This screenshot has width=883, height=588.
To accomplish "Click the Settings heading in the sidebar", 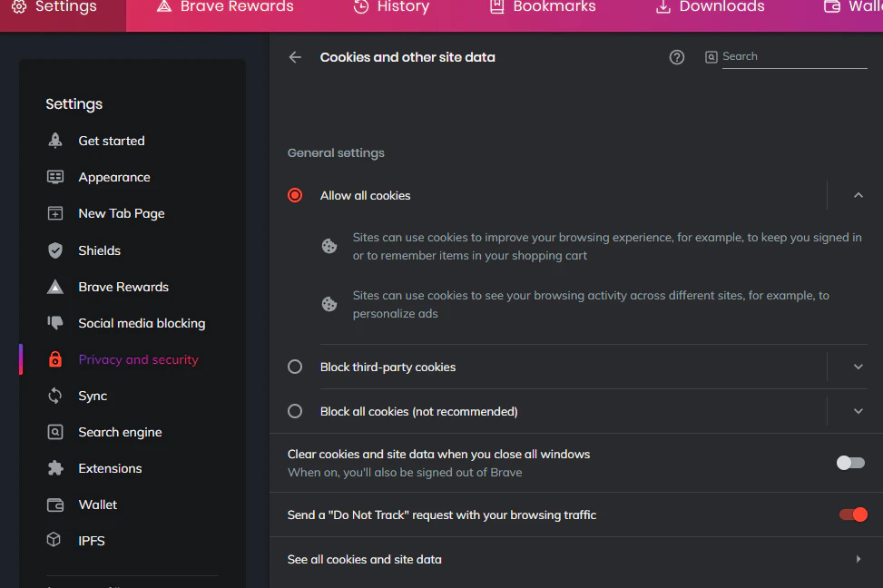I will pyautogui.click(x=74, y=104).
